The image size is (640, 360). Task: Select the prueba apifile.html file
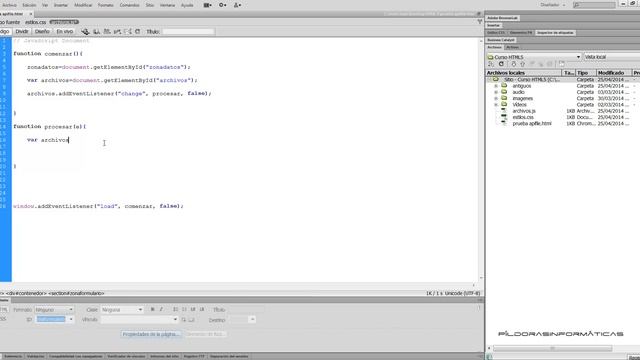(x=532, y=124)
